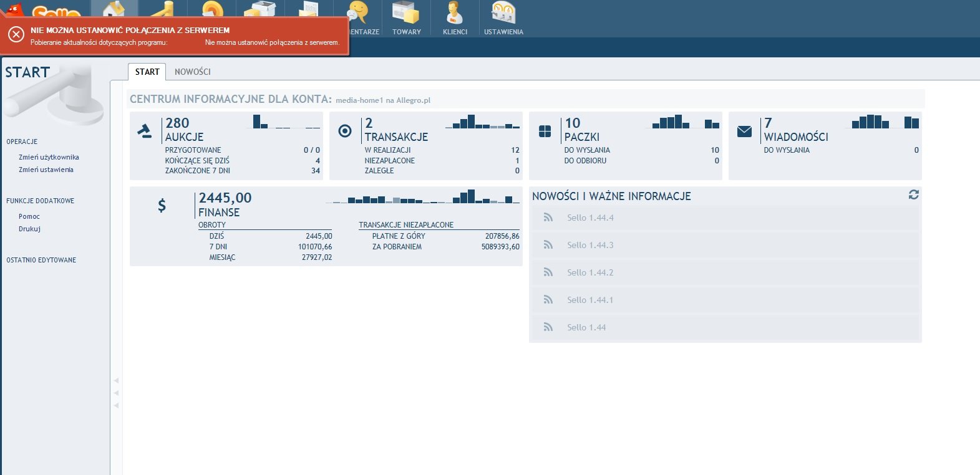This screenshot has width=980, height=475.
Task: Click the Start home icon in toolbar
Action: 114,9
